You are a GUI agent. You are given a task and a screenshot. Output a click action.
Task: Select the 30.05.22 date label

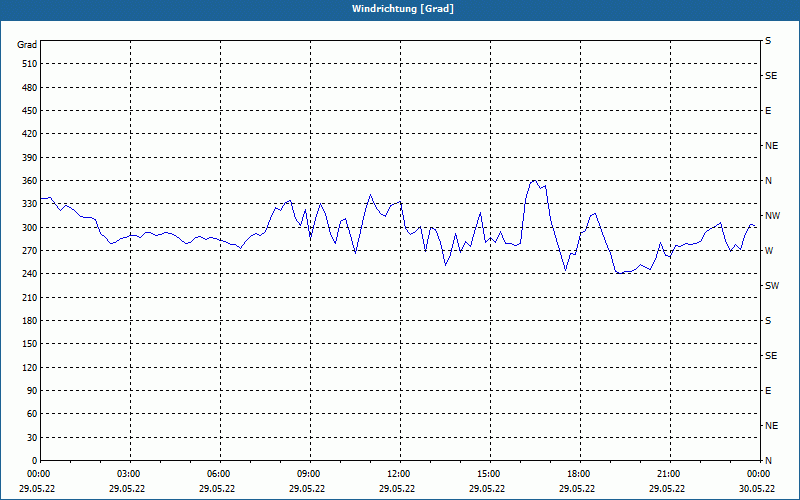(x=757, y=489)
